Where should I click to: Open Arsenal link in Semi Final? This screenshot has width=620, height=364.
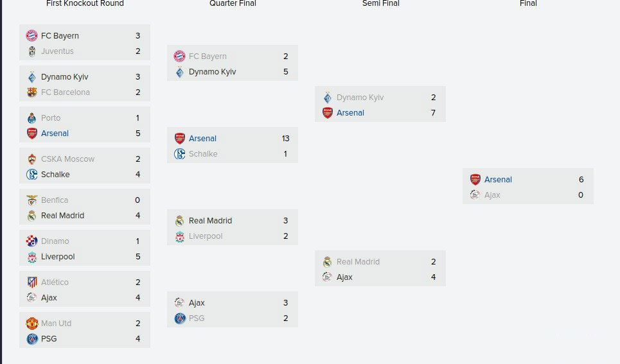click(350, 112)
